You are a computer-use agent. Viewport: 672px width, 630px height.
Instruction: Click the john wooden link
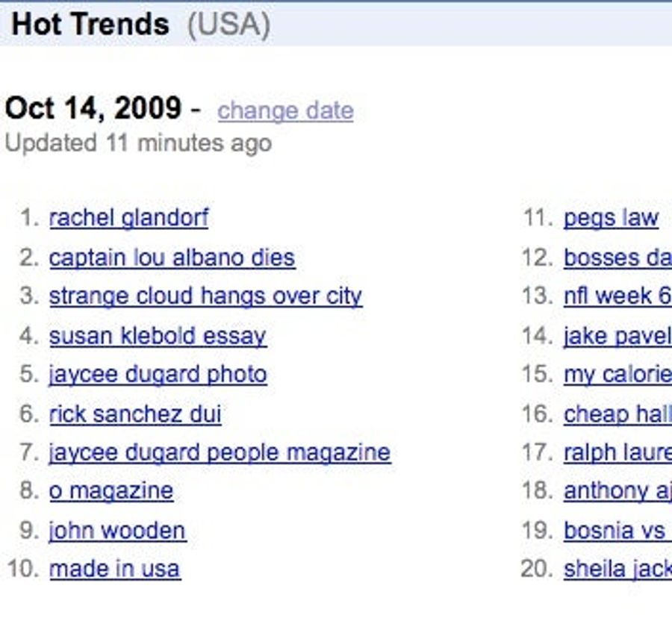pos(118,531)
